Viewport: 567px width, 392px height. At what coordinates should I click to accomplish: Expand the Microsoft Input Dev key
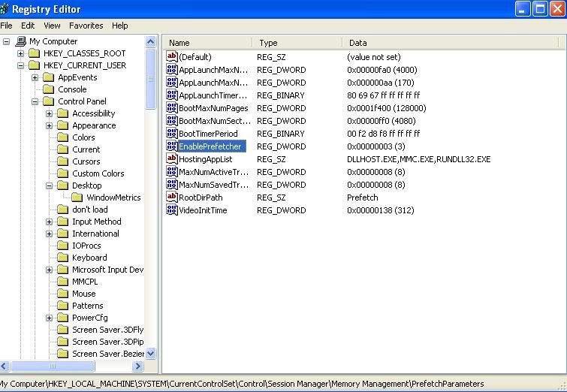tap(49, 270)
